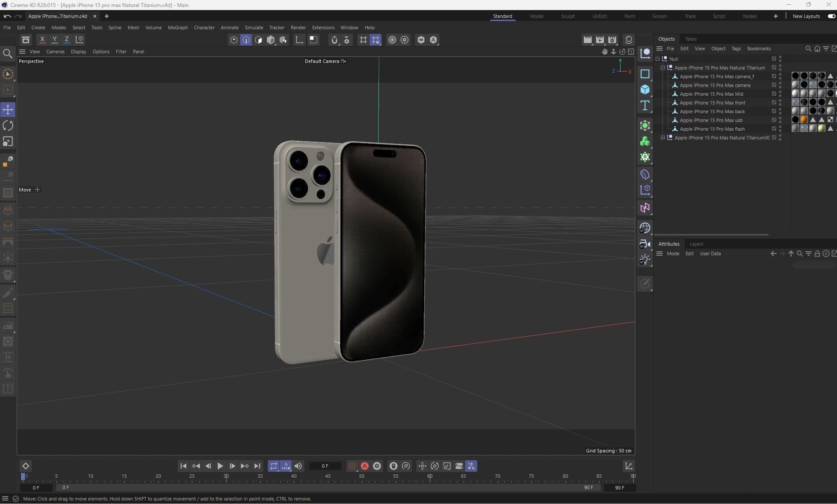Select the Move tool in left toolbar
This screenshot has height=504, width=837.
click(8, 110)
